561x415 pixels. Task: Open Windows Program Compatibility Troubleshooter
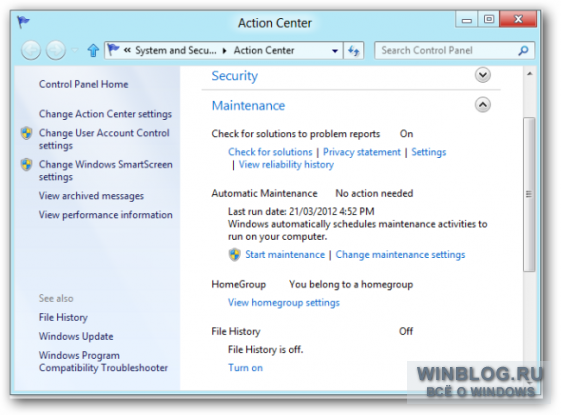[103, 361]
